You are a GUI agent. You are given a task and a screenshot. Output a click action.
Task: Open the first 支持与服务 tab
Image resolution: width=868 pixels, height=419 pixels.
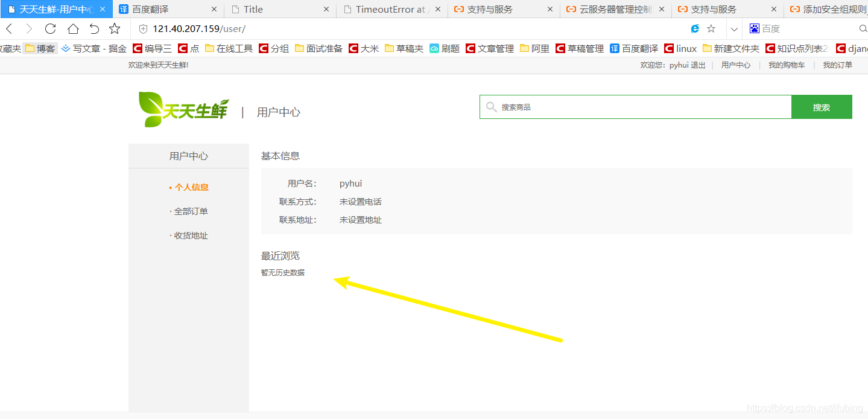(x=504, y=9)
